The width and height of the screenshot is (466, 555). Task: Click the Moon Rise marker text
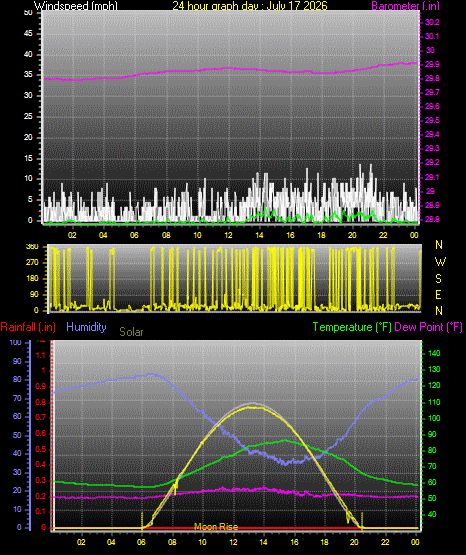tap(216, 527)
